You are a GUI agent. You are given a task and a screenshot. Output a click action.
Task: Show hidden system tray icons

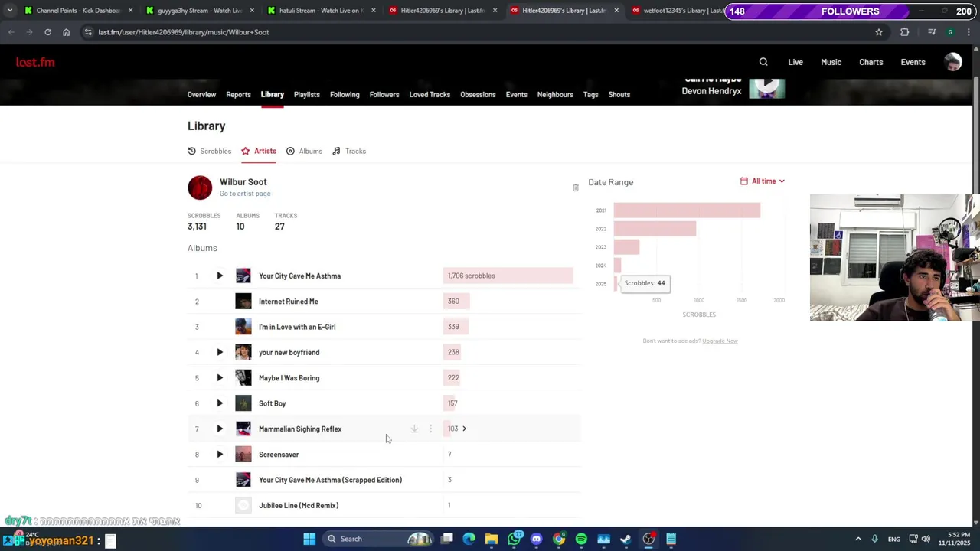858,539
